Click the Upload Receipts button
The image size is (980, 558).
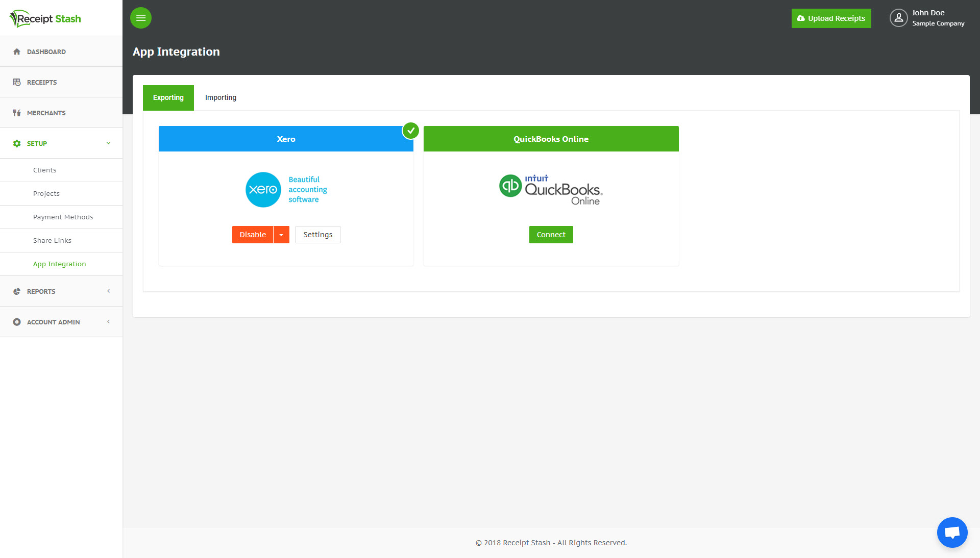click(x=831, y=18)
